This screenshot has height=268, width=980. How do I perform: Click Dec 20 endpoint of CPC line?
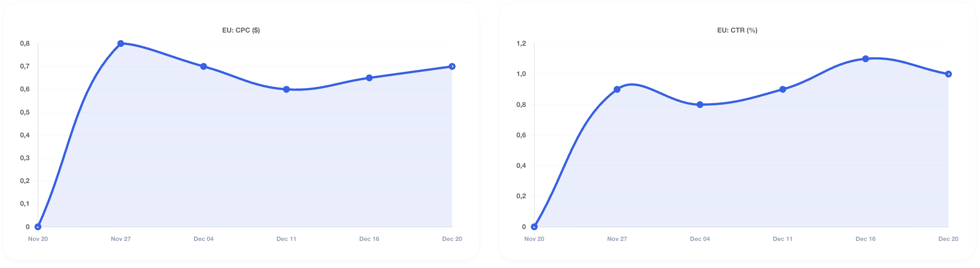coord(452,66)
